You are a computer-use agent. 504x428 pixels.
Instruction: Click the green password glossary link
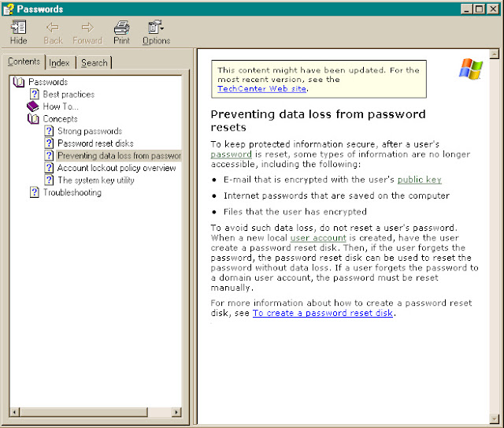point(231,154)
